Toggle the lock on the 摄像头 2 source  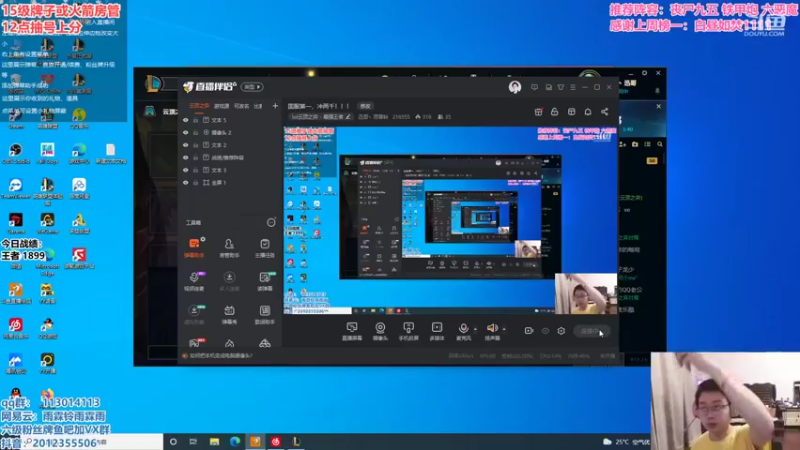coord(195,133)
